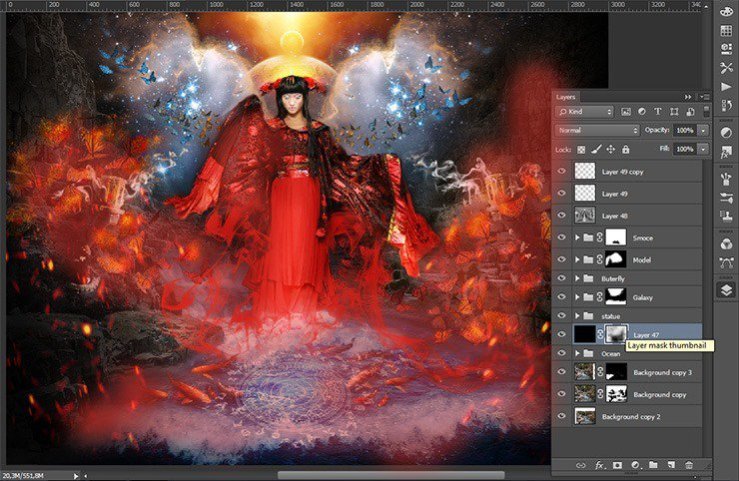The width and height of the screenshot is (739, 481).
Task: Open the Fill slider dropdown arrow
Action: pos(703,149)
